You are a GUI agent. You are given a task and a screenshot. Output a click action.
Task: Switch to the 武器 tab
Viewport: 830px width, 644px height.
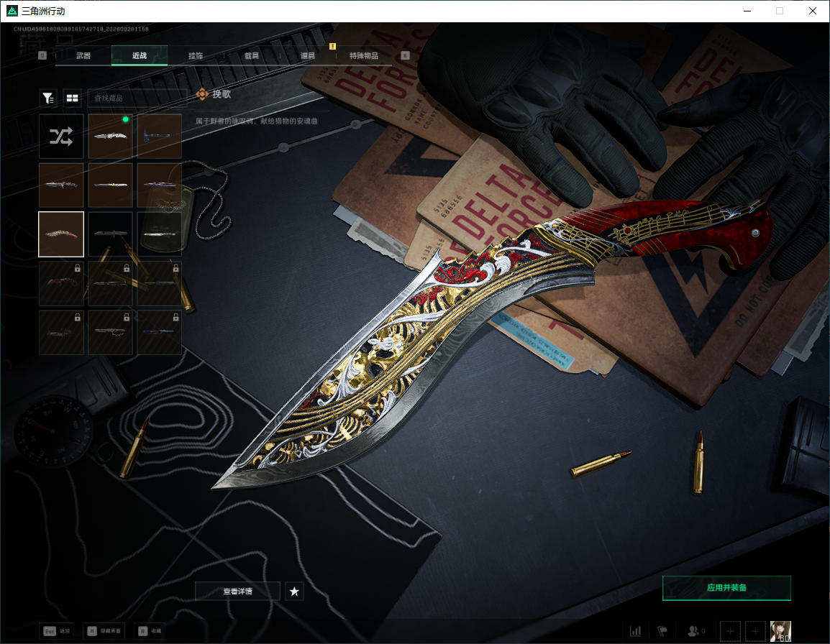[83, 55]
